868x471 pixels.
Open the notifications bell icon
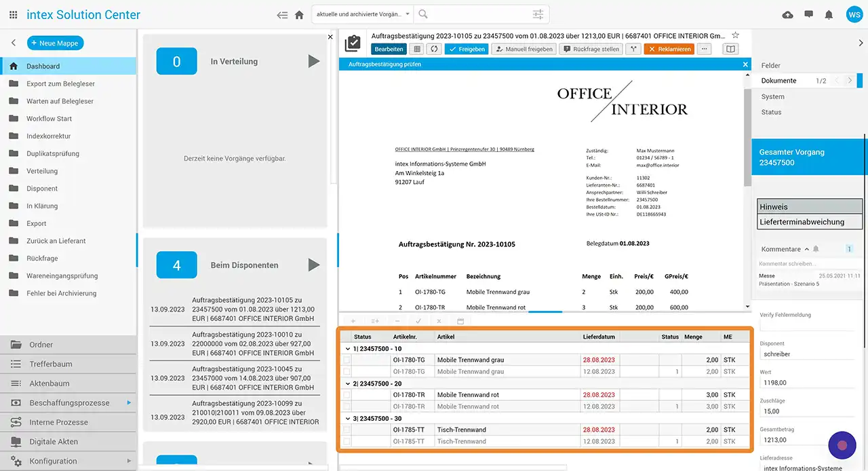click(829, 14)
